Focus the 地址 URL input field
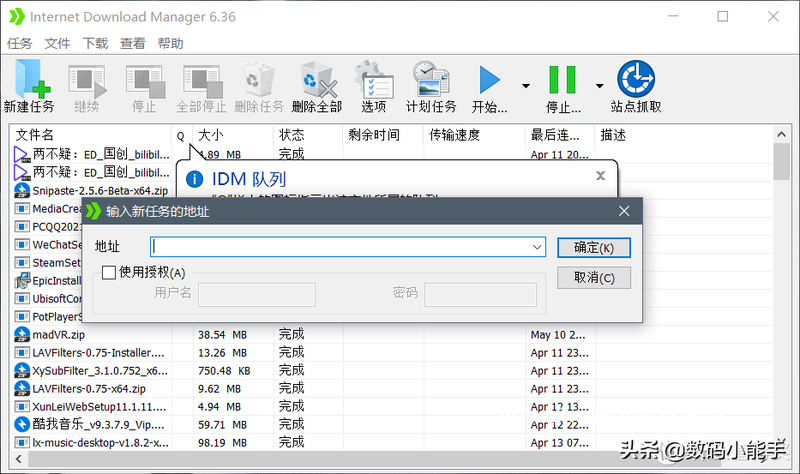 [347, 247]
